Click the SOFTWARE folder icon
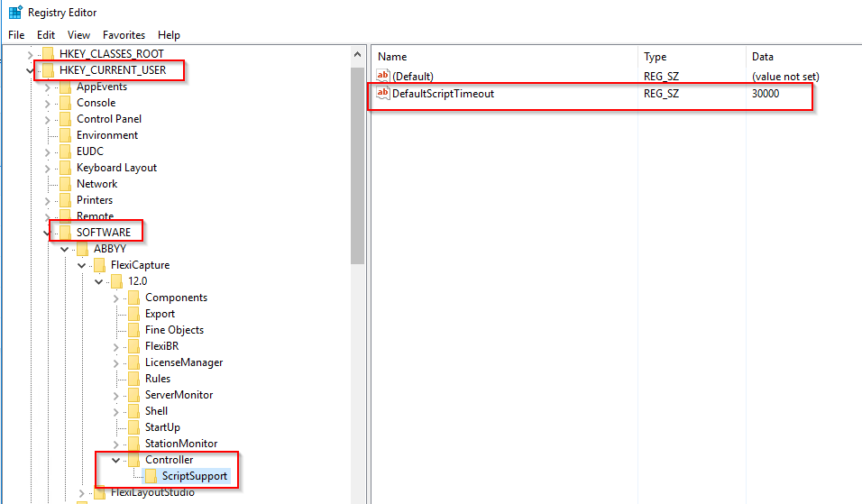 (65, 232)
